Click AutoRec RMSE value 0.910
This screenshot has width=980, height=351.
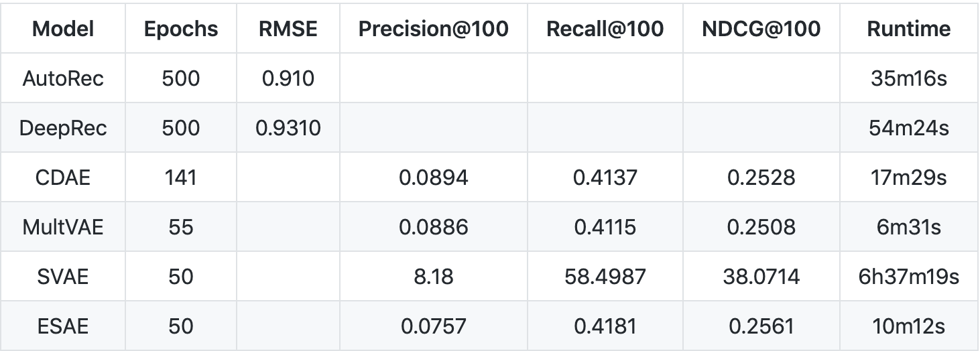[288, 78]
